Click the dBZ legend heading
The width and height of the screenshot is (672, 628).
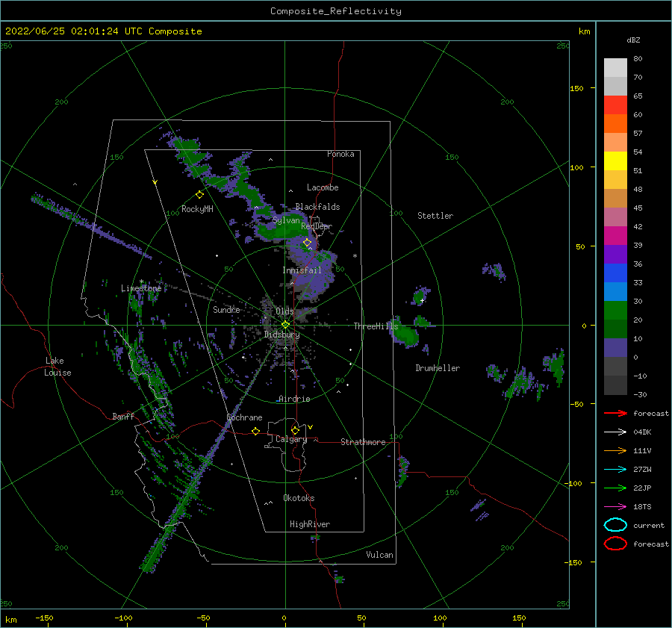(x=633, y=40)
